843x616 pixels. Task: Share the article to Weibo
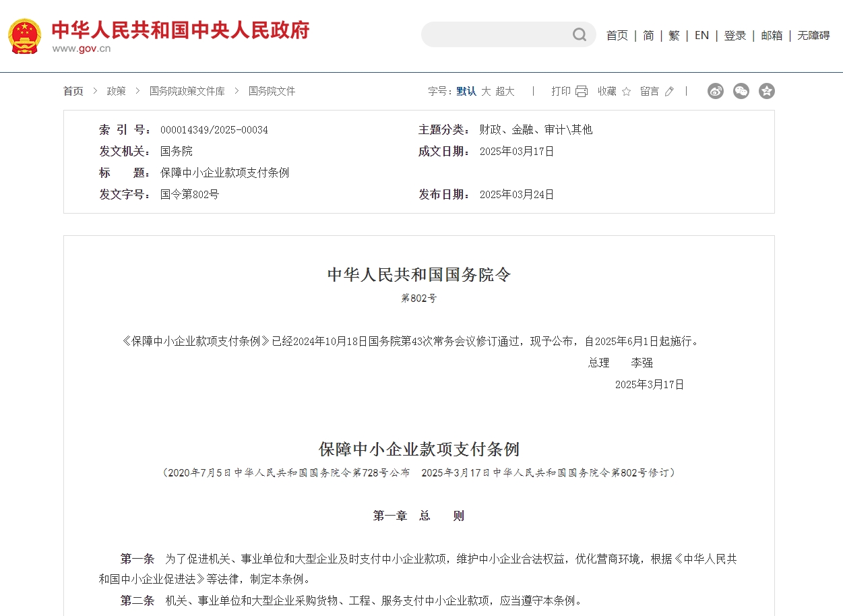[716, 91]
